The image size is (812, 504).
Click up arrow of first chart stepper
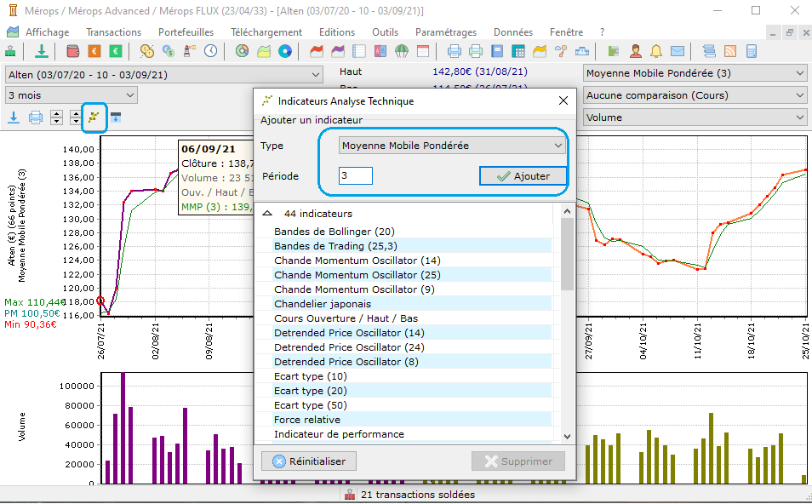(x=56, y=114)
